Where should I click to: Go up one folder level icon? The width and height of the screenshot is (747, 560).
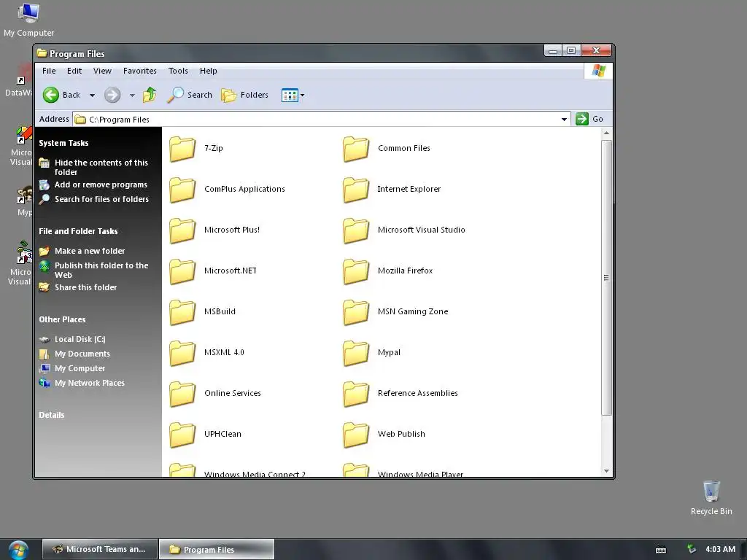click(150, 95)
